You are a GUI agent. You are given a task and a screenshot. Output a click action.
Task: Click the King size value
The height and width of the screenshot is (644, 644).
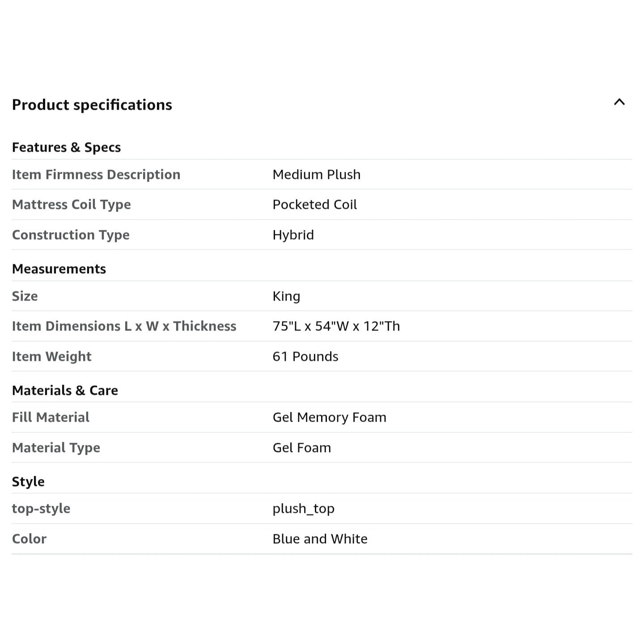pos(286,296)
